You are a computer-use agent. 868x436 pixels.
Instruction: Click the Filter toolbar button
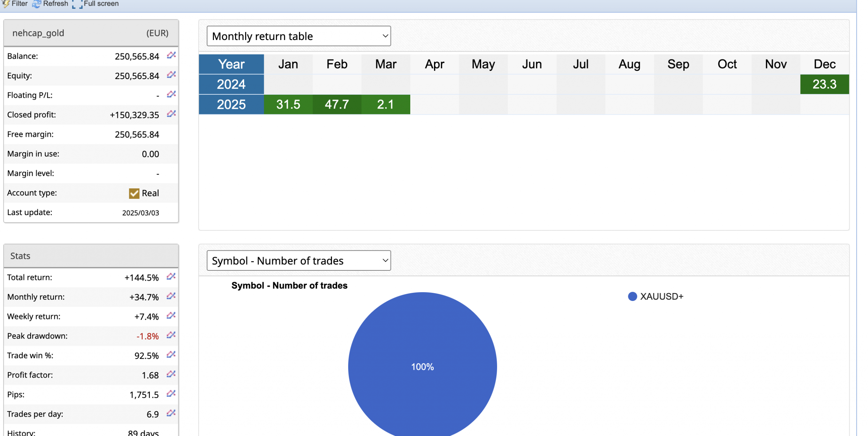(x=15, y=4)
